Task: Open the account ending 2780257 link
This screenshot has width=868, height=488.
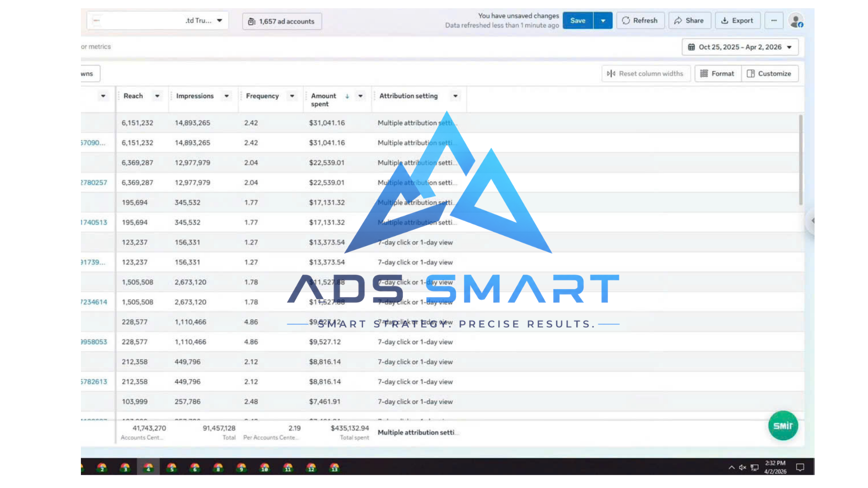Action: pyautogui.click(x=94, y=183)
